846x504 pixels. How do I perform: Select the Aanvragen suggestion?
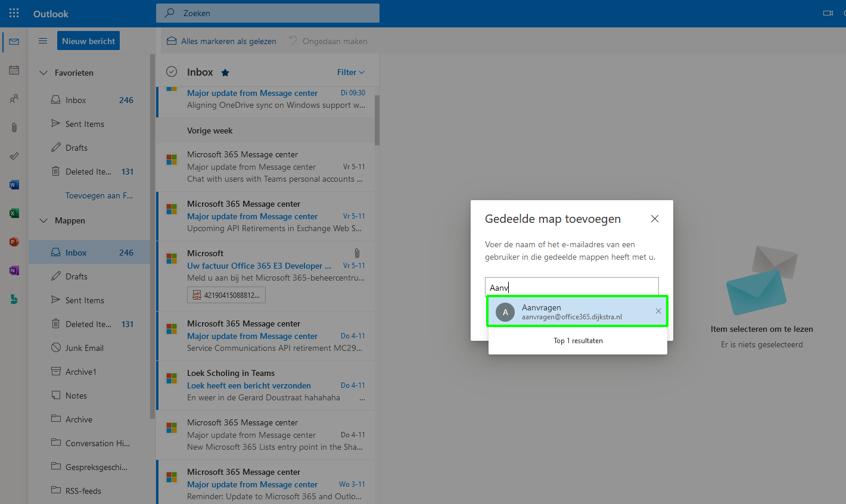pos(577,312)
